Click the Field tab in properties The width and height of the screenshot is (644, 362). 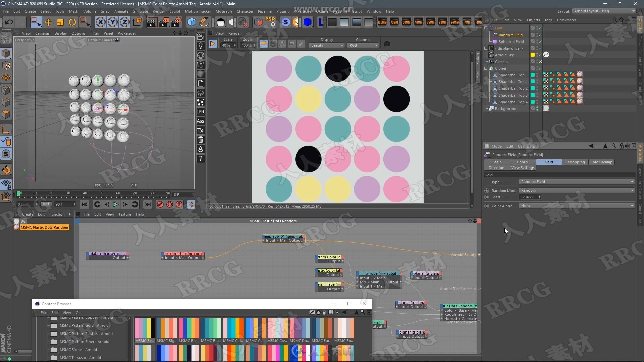[x=548, y=162]
